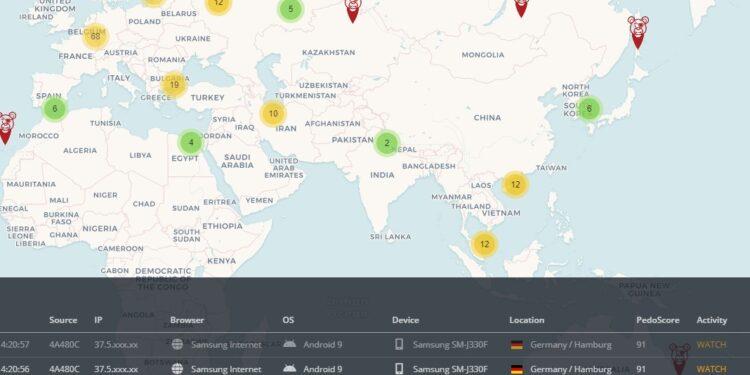Click the SAUDI ARABIA label on the map
This screenshot has width=750, height=375.
tap(237, 161)
